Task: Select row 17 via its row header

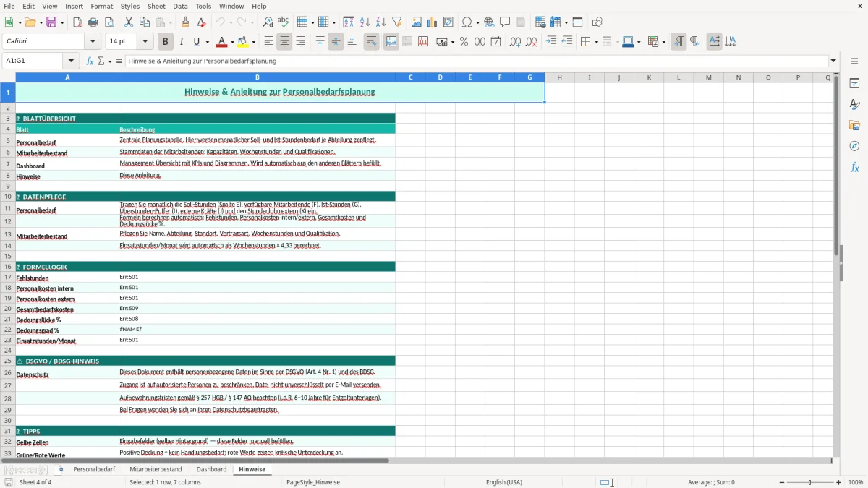Action: 8,278
